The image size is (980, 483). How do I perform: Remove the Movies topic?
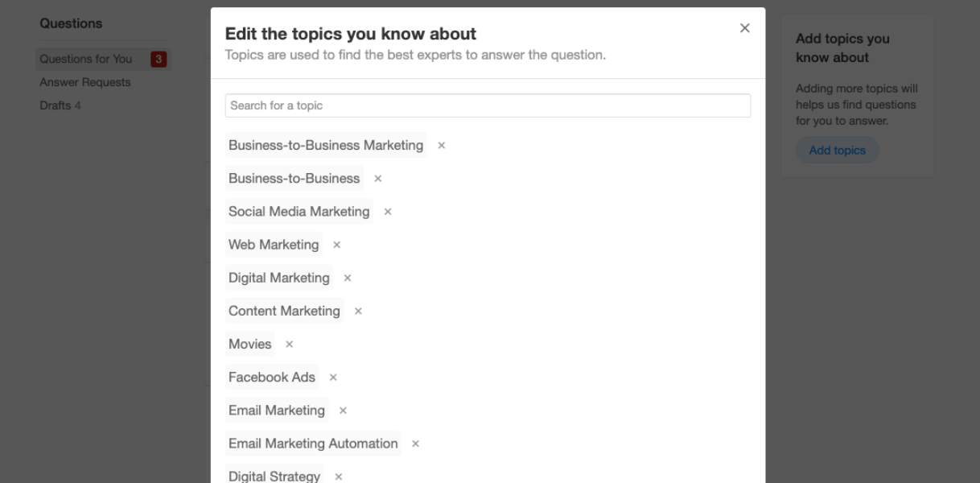(290, 345)
